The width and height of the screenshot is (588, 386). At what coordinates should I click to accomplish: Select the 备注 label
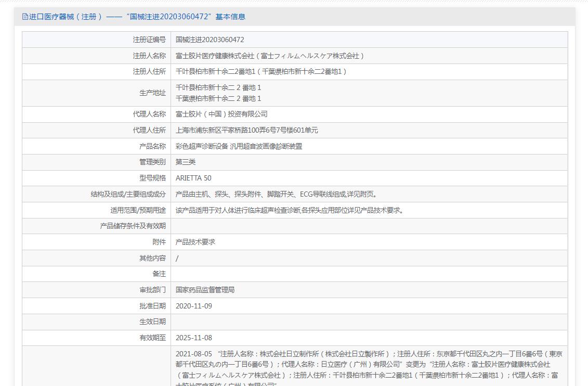(159, 274)
